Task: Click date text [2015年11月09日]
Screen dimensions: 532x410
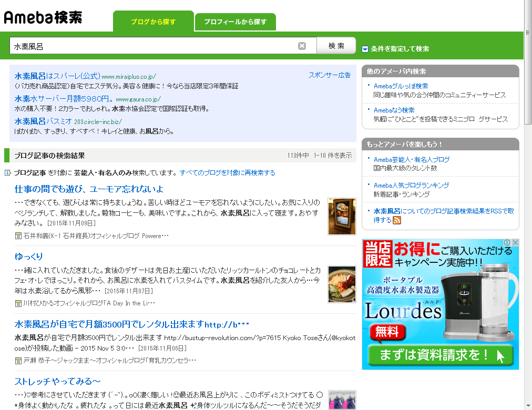Action: click(x=71, y=223)
